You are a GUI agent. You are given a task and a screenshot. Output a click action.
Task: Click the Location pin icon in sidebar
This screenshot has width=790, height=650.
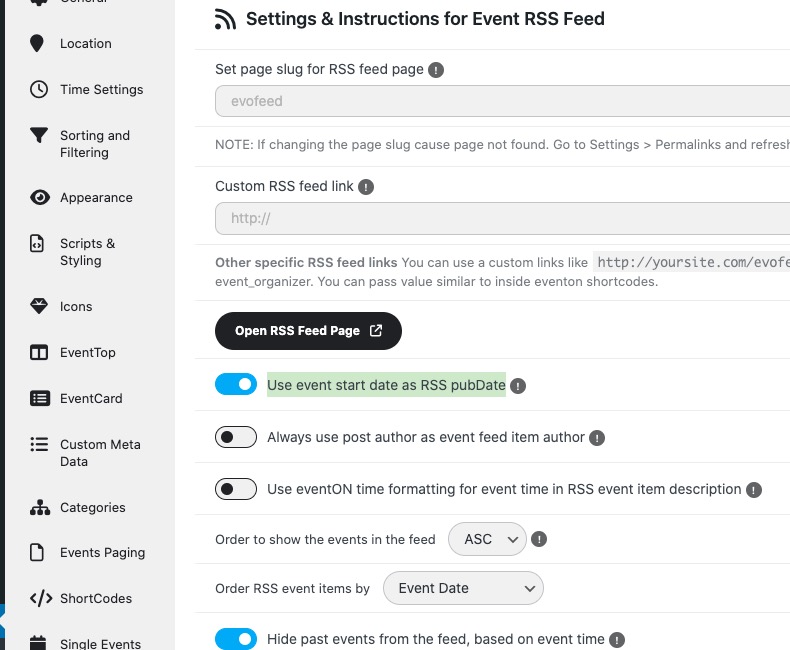pyautogui.click(x=38, y=43)
